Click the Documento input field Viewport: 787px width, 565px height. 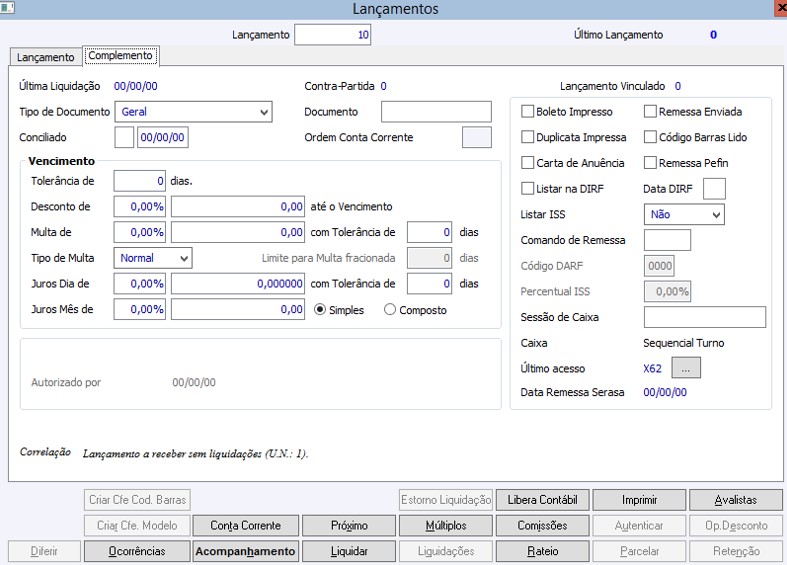[436, 112]
